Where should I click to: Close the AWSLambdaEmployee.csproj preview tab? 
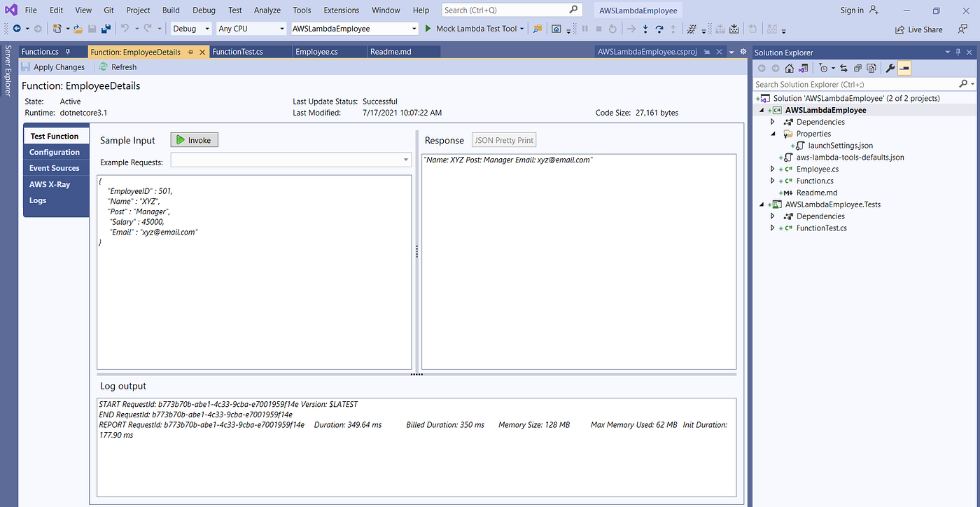pyautogui.click(x=719, y=52)
